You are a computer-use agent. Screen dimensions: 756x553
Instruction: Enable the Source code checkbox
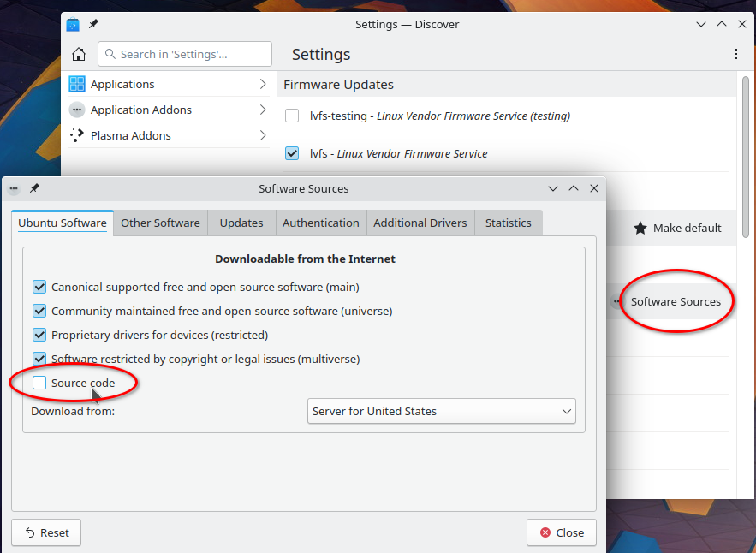(x=39, y=383)
